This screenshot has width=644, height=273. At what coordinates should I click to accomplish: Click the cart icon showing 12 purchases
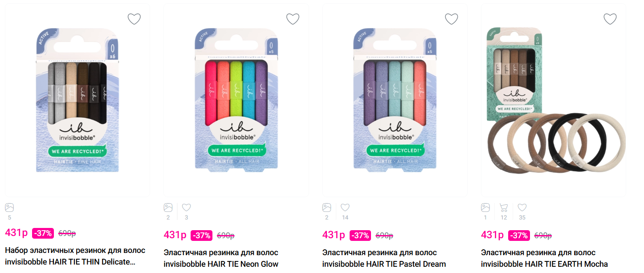click(x=504, y=207)
